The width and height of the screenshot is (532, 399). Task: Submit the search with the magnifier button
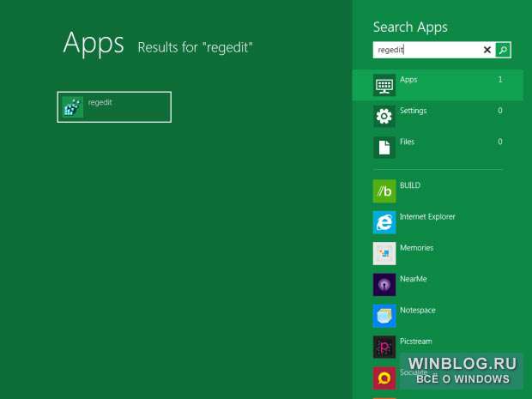pos(503,50)
